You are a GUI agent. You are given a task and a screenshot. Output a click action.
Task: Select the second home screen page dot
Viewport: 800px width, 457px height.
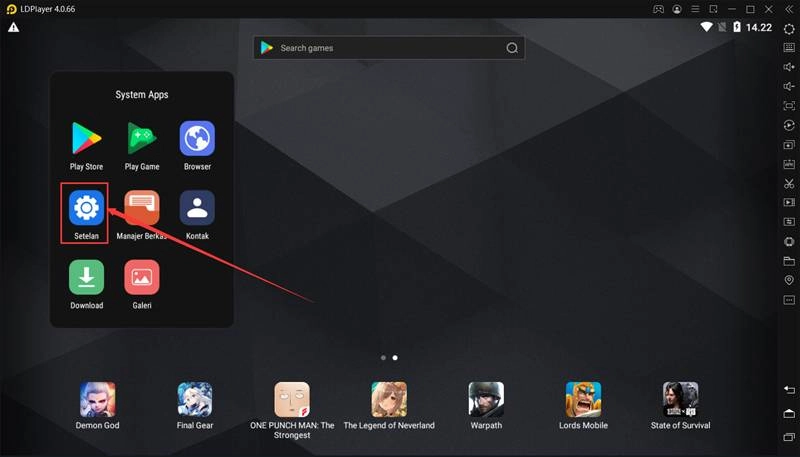coord(395,358)
